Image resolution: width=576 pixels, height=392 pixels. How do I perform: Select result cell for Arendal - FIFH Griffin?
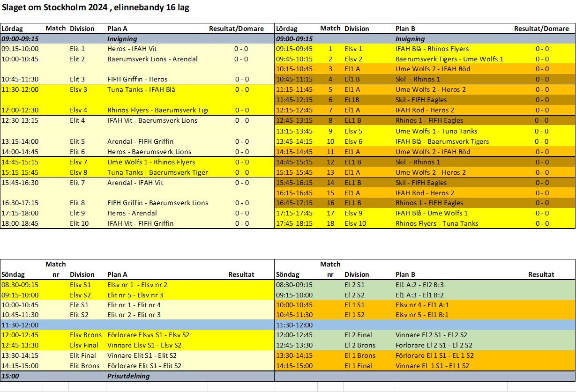[242, 141]
